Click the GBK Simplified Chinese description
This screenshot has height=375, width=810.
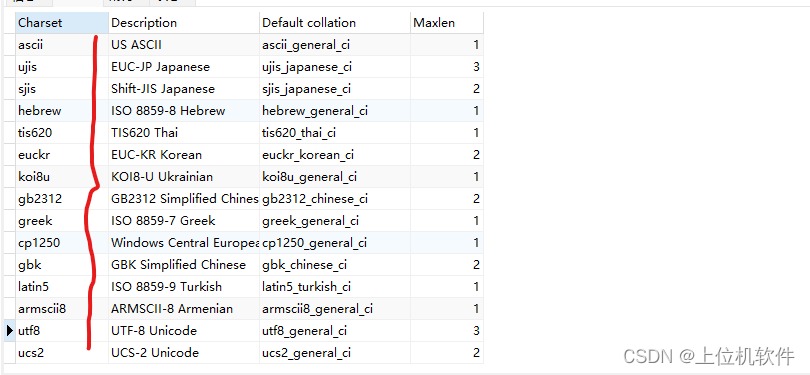coord(184,265)
